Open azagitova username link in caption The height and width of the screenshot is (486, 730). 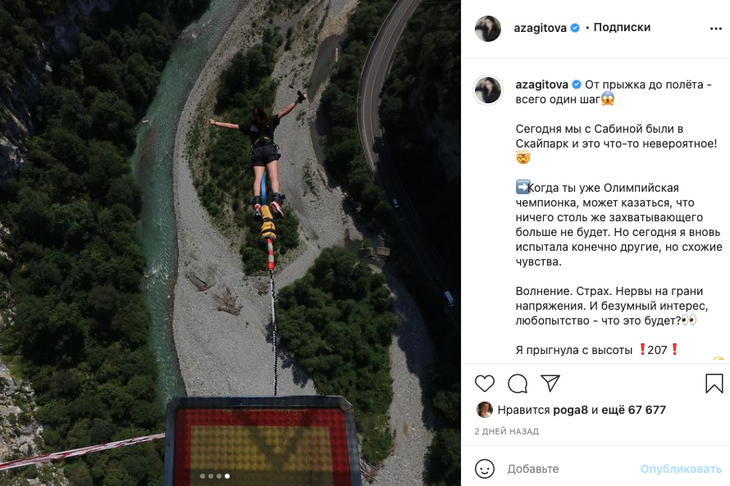[x=541, y=85]
